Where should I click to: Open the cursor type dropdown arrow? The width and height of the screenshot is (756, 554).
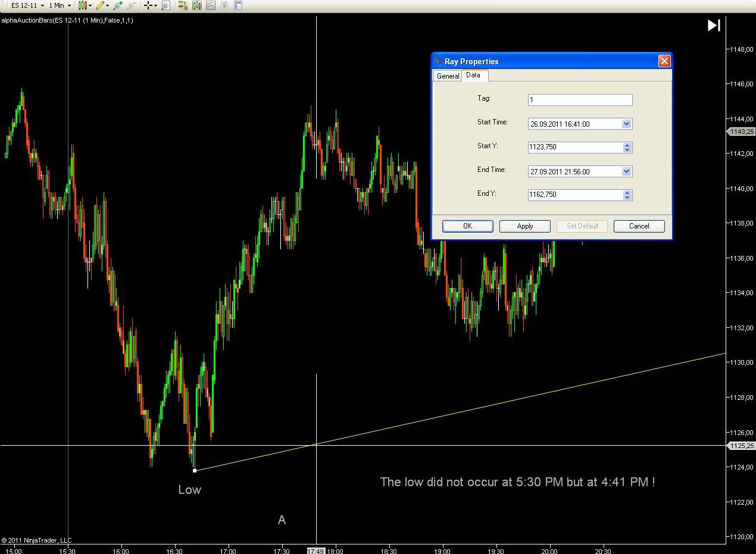click(155, 5)
